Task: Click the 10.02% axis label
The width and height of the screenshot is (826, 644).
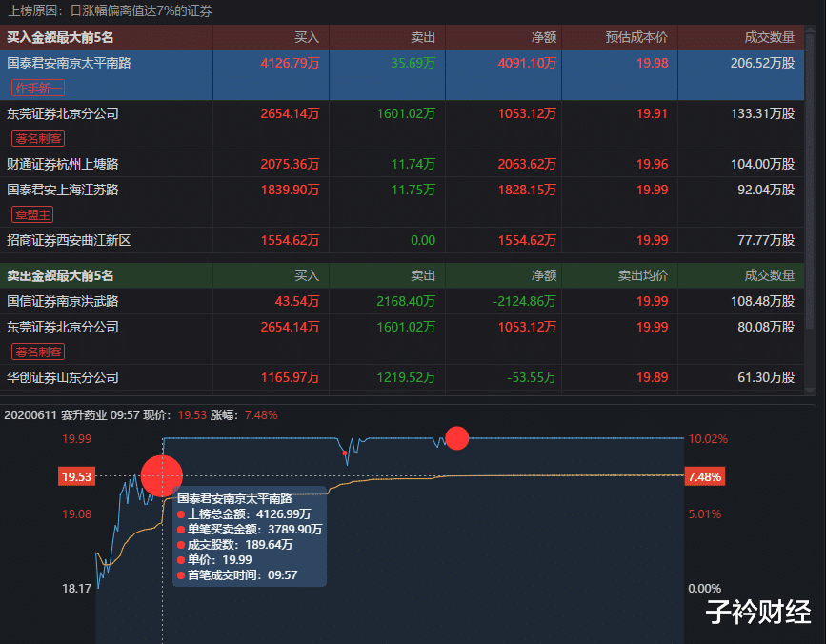Action: point(708,438)
